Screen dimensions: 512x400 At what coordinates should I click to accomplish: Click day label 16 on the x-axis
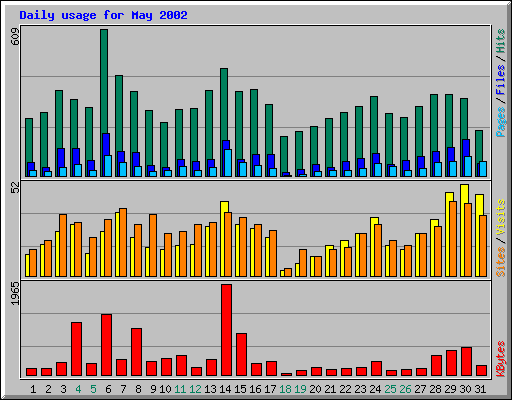click(255, 389)
